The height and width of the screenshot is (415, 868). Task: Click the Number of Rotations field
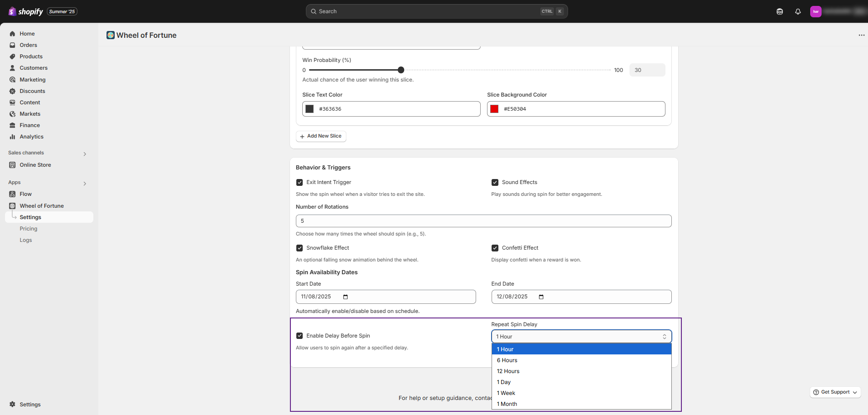tap(483, 221)
